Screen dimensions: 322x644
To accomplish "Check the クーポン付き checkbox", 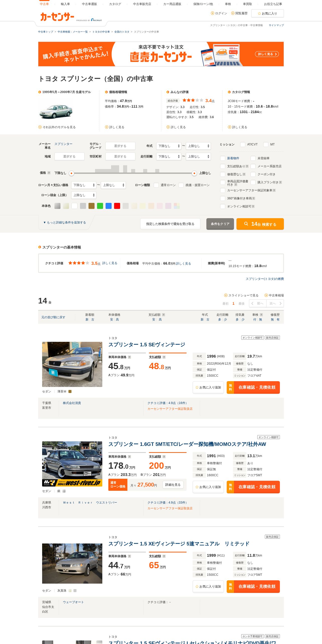I will pyautogui.click(x=253, y=174).
